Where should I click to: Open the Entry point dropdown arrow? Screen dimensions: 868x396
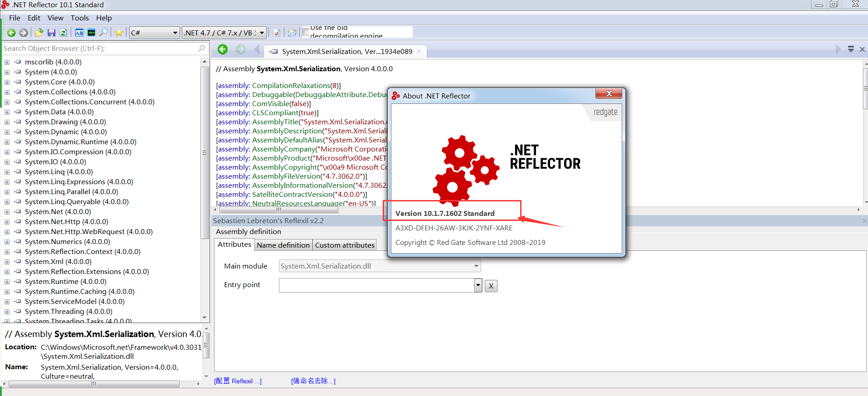(x=478, y=285)
